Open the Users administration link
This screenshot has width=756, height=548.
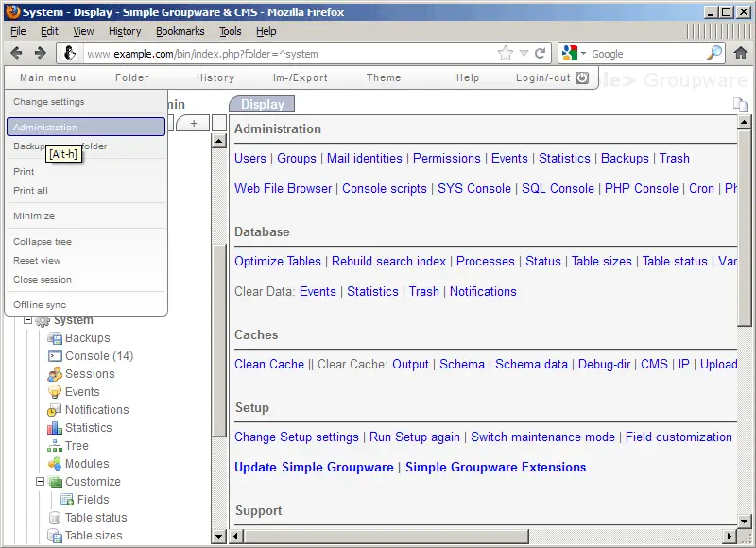(x=250, y=158)
